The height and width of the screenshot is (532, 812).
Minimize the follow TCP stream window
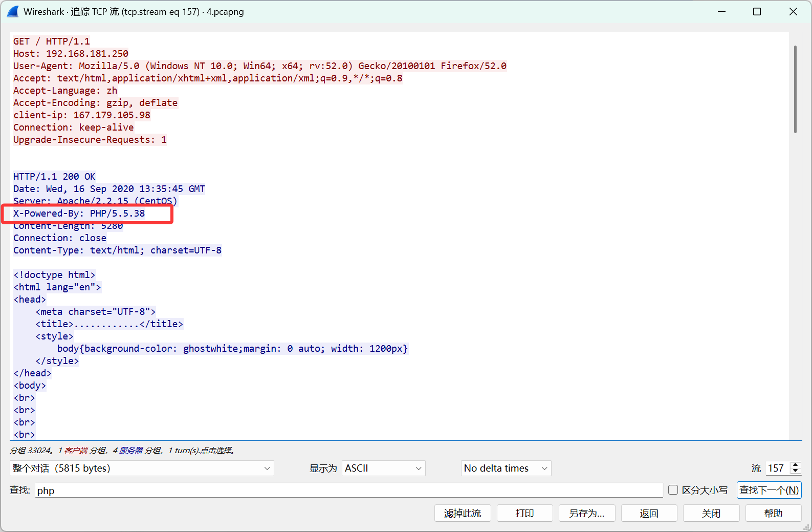tap(721, 11)
